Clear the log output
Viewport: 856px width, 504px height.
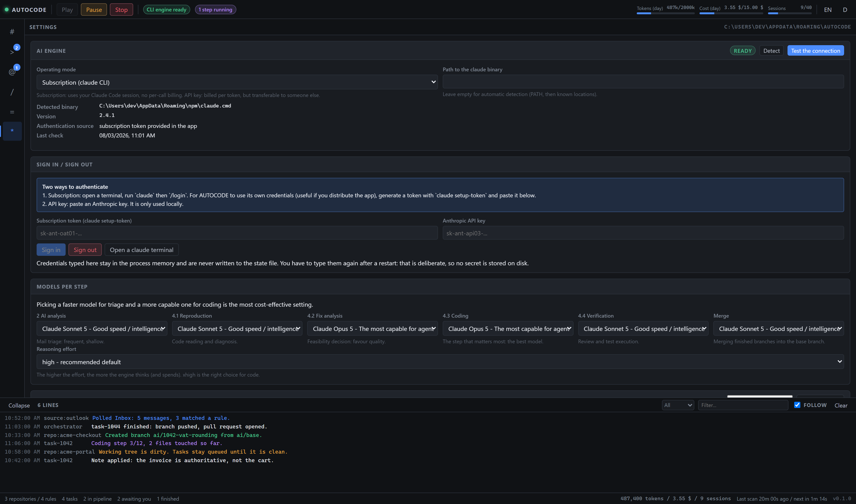(x=841, y=405)
